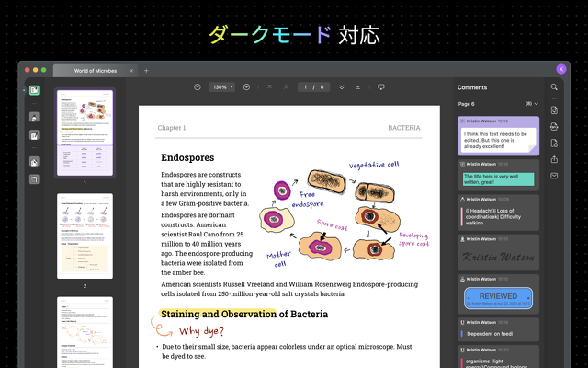Open search magnifier in right sidebar
Image resolution: width=588 pixels, height=368 pixels.
(x=554, y=87)
